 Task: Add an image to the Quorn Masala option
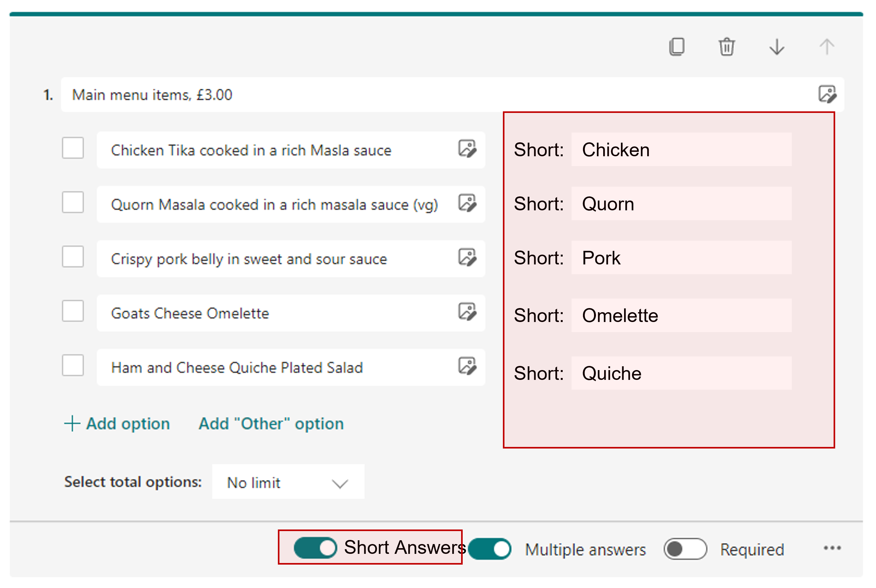[467, 204]
